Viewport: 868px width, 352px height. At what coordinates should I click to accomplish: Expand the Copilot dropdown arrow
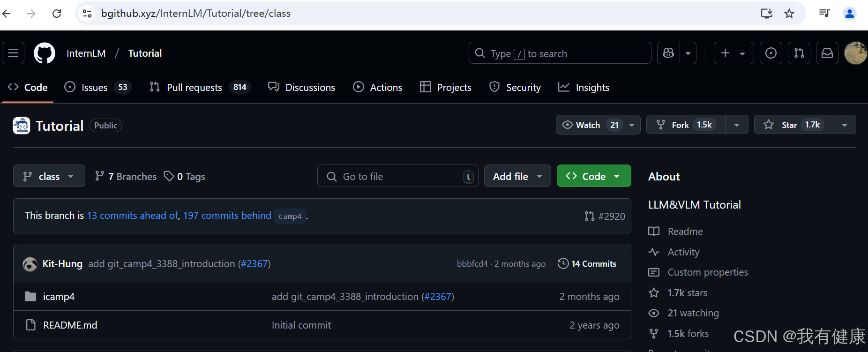(x=688, y=53)
